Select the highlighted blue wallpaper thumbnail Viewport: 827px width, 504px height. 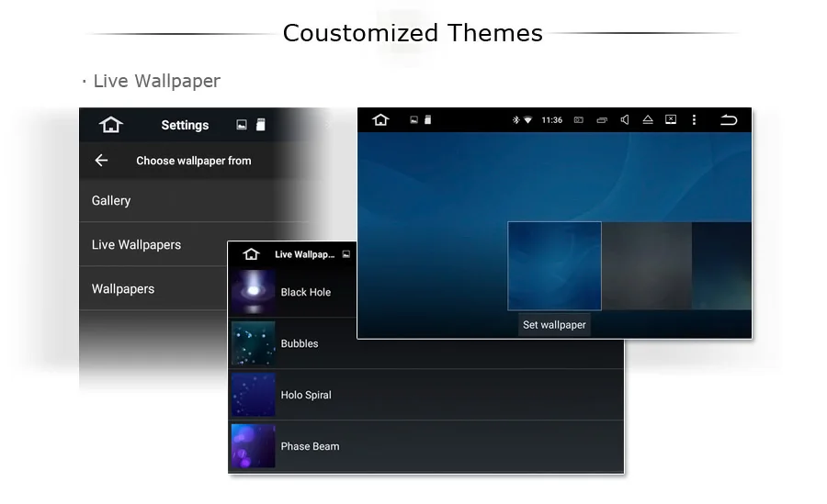(x=554, y=265)
